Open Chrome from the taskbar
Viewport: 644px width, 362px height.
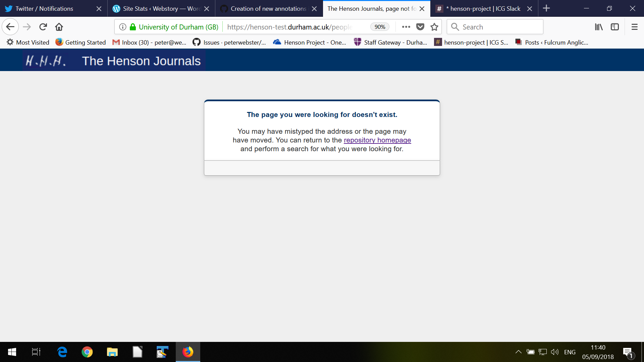[x=87, y=352]
